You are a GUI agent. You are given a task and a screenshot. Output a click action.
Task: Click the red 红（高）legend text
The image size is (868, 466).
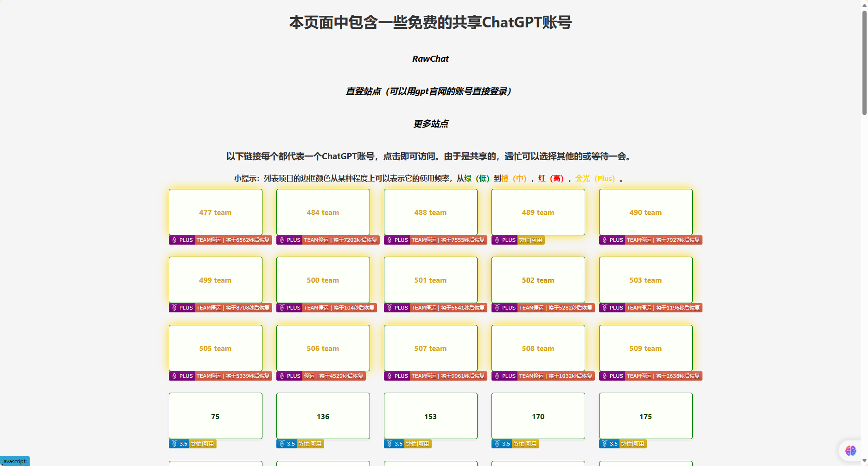pyautogui.click(x=551, y=179)
